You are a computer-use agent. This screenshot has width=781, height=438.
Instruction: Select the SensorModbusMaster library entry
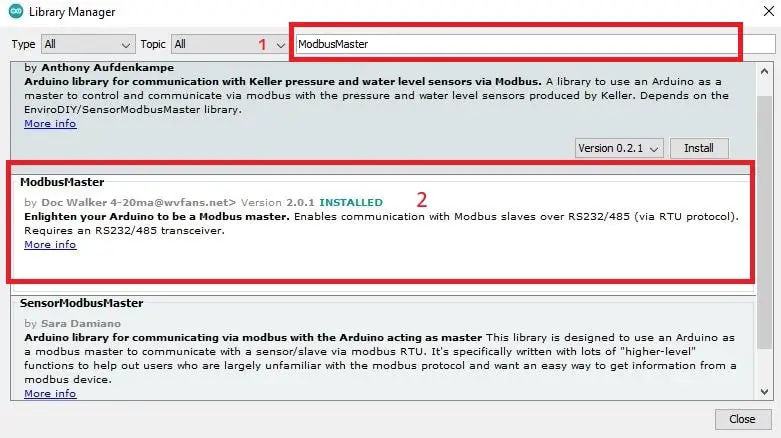click(x=383, y=347)
